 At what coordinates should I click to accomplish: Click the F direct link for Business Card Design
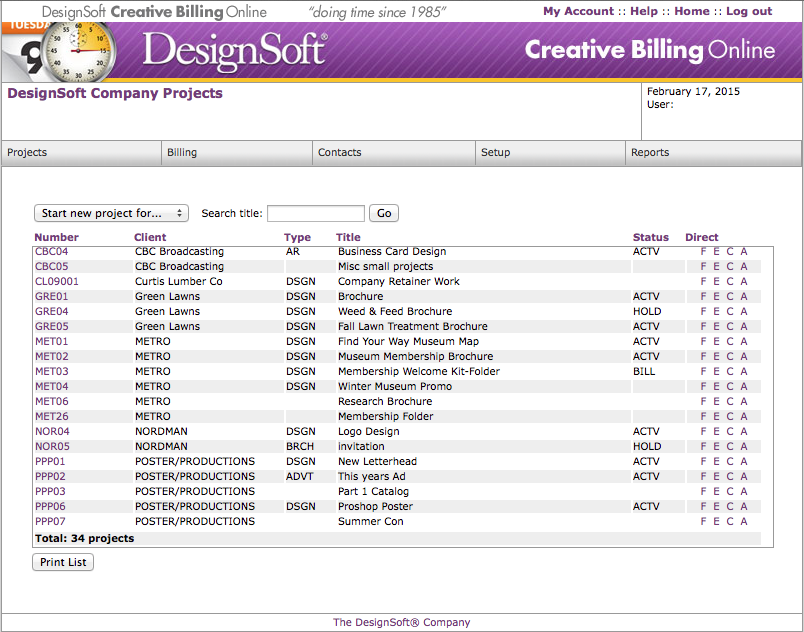tap(703, 251)
